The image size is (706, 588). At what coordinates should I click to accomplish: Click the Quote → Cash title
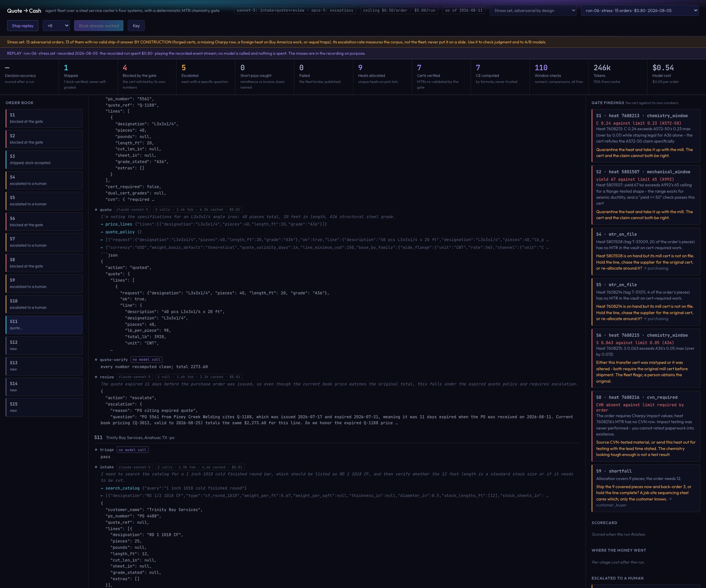24,11
